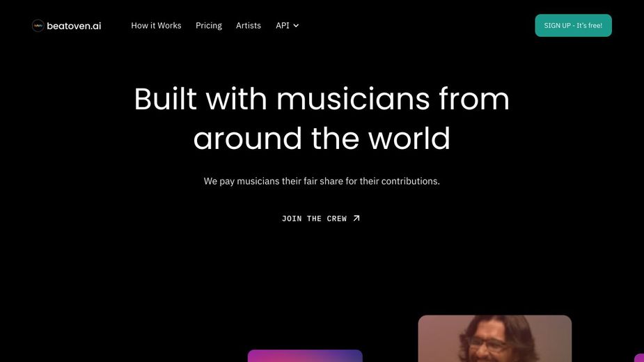
Task: Open the Pricing page
Action: tap(208, 26)
